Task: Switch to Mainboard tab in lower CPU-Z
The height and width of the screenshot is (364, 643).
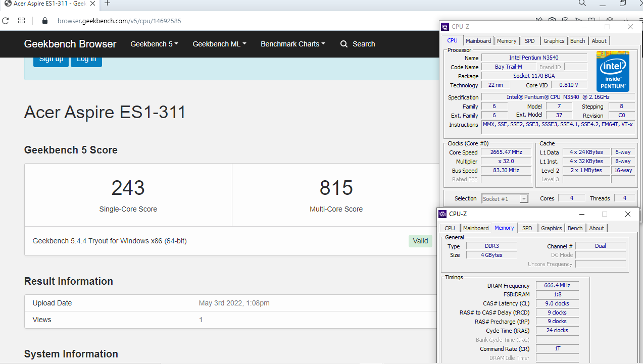Action: click(476, 228)
